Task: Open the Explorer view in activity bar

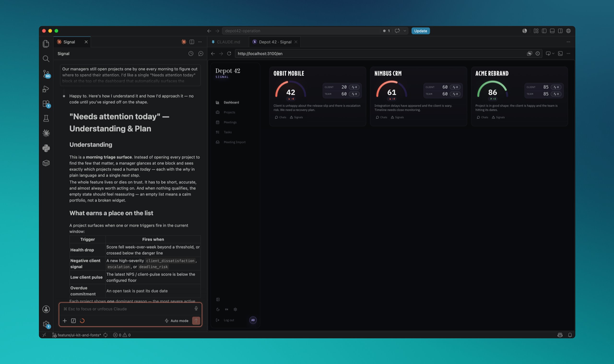Action: point(46,44)
